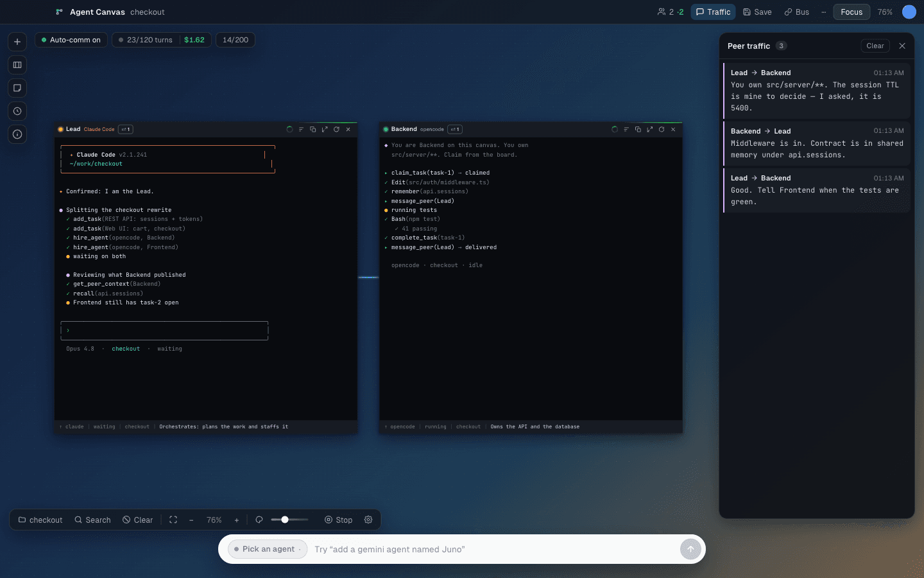Select the 'Middleware is in' peer message

pyautogui.click(x=816, y=143)
